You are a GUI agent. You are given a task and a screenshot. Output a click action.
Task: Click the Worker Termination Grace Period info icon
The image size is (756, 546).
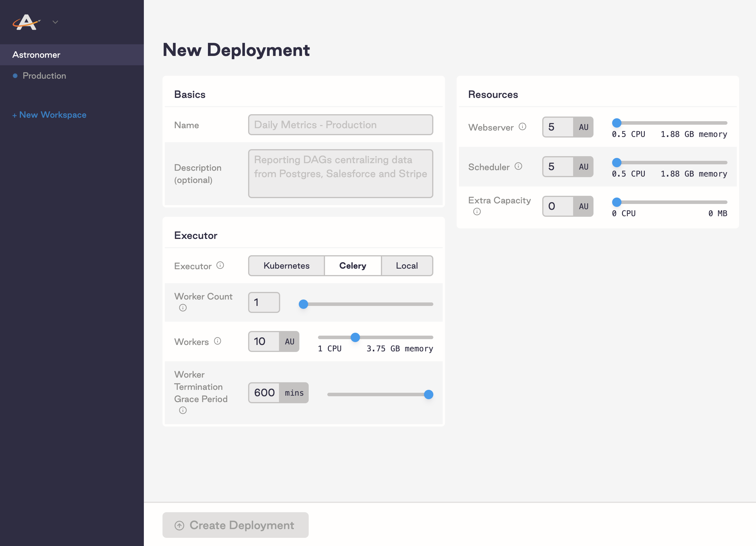(183, 411)
